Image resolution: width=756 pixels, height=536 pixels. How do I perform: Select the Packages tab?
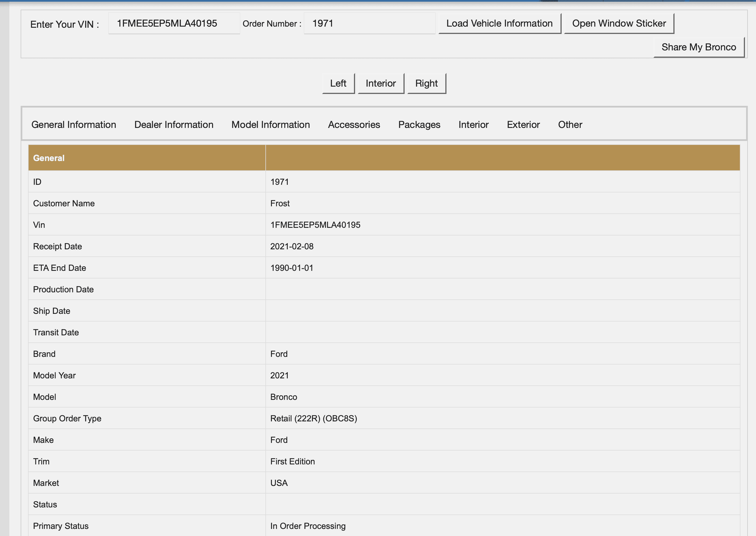pyautogui.click(x=419, y=125)
